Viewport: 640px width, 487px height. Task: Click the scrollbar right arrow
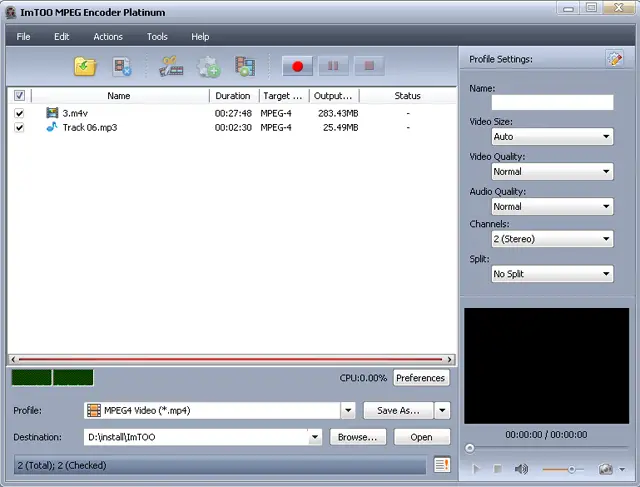tap(449, 359)
